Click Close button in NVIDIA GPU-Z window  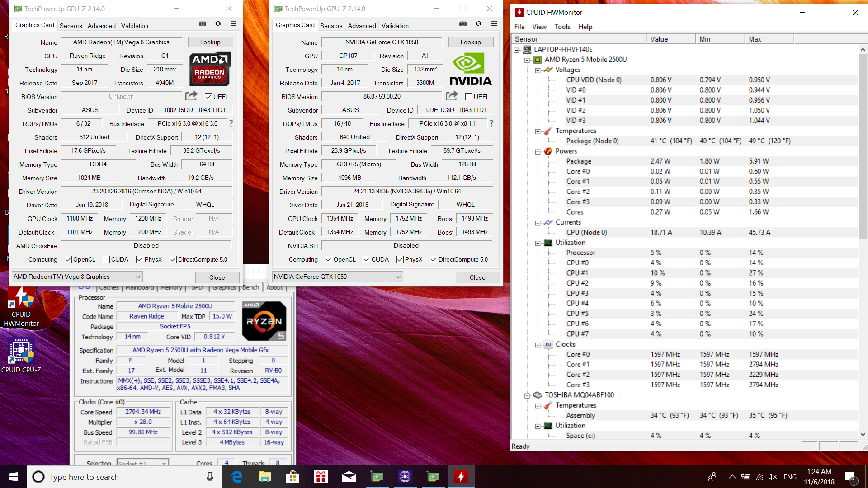tap(477, 277)
